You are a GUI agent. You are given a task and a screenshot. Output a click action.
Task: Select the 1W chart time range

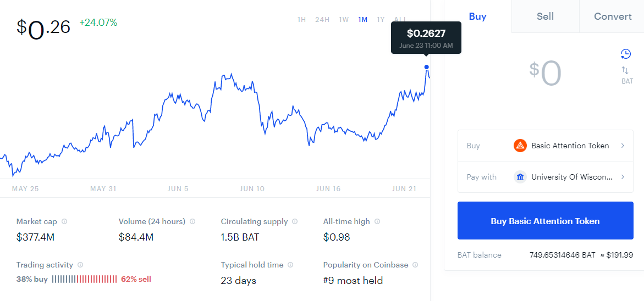pos(344,19)
